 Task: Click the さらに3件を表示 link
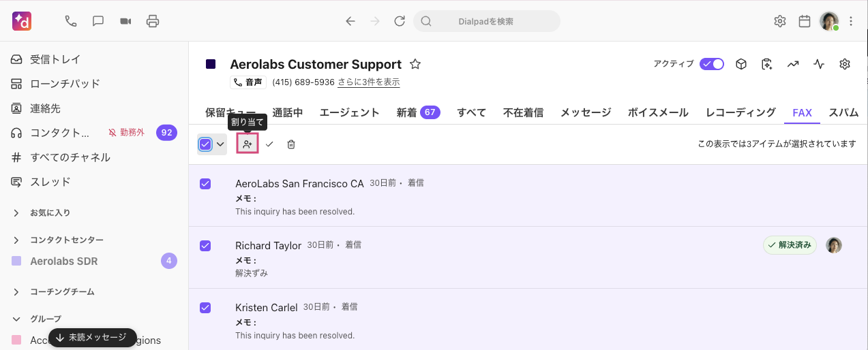(368, 82)
